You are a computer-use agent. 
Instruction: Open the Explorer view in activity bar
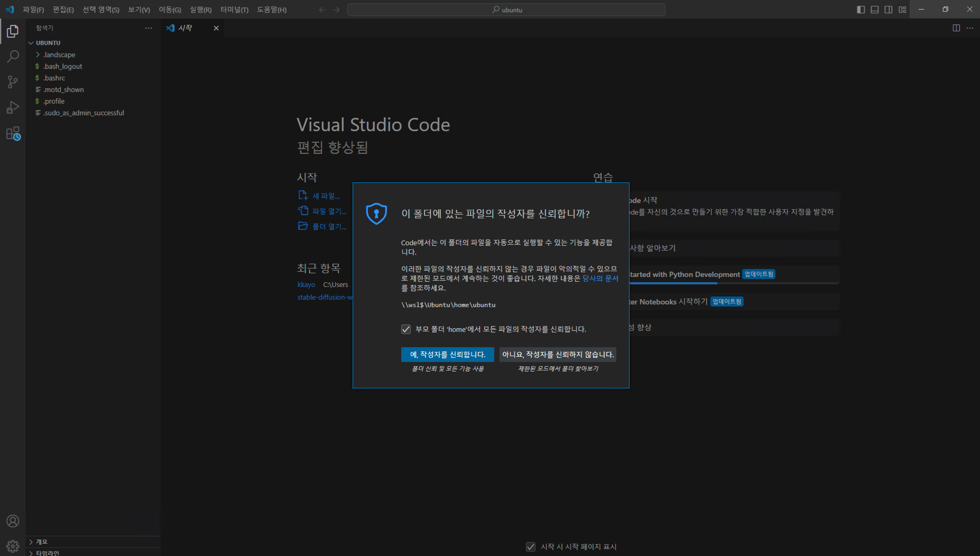[13, 31]
